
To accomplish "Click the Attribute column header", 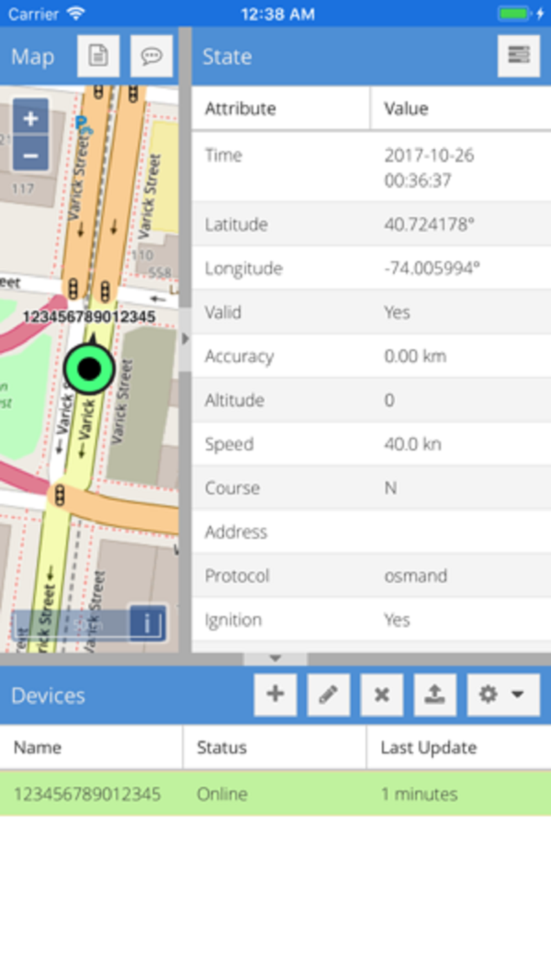I will (x=280, y=109).
